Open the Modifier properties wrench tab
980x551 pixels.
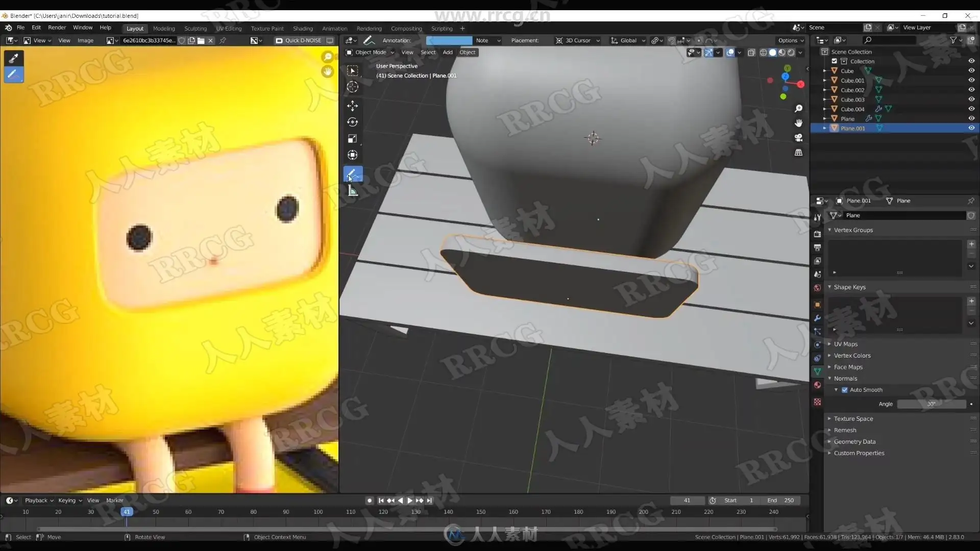tap(817, 318)
